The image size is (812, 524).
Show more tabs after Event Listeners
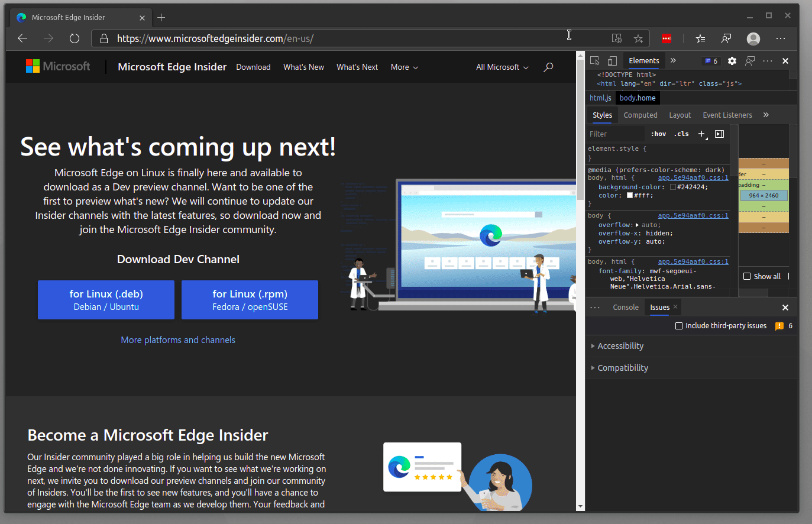pyautogui.click(x=766, y=115)
